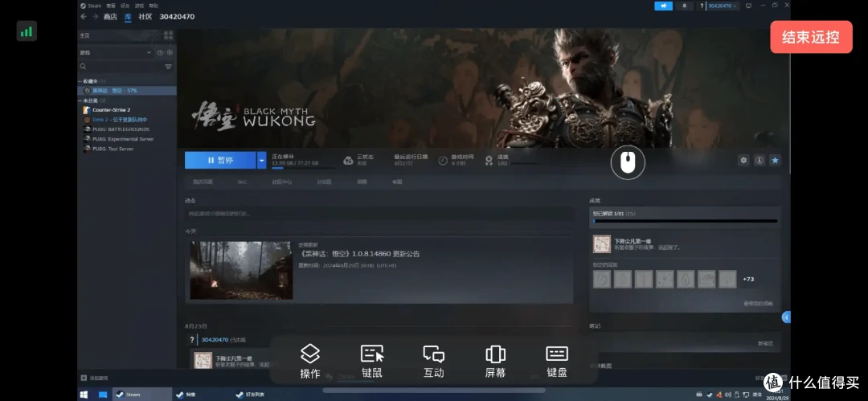868x401 pixels.
Task: Open the Windows Start button
Action: [x=84, y=395]
